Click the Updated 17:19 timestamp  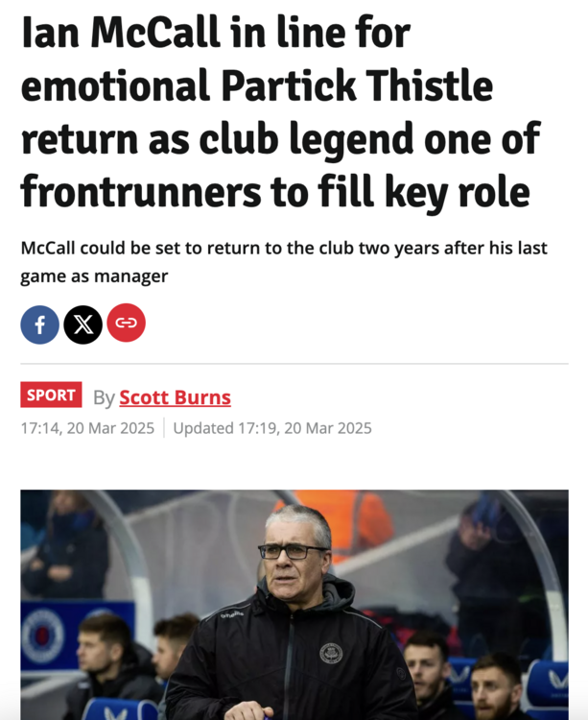click(x=272, y=428)
